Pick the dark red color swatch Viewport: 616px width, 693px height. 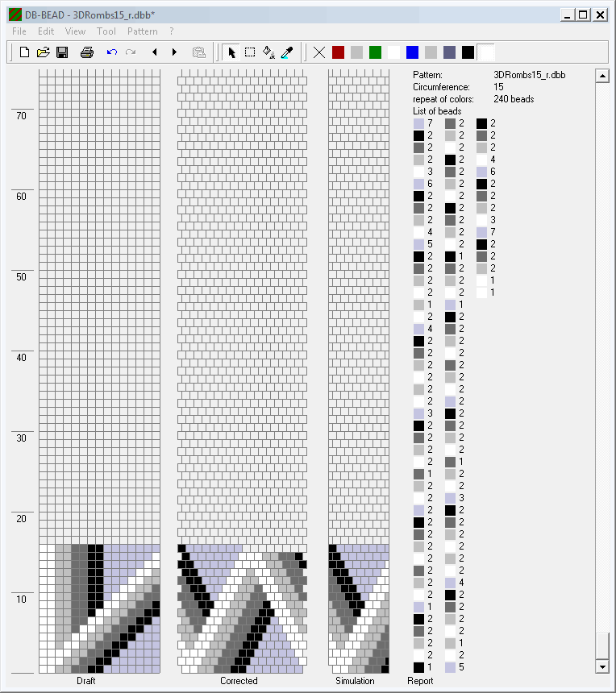pos(339,52)
